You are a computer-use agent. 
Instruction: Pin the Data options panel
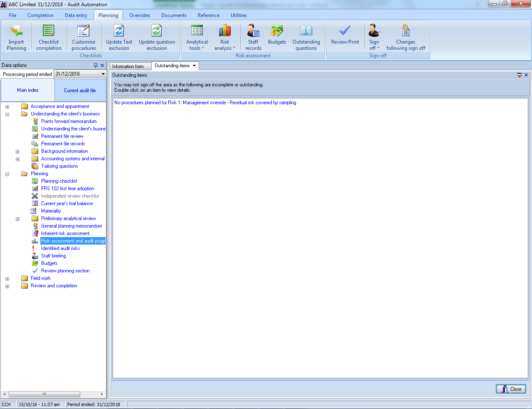96,66
